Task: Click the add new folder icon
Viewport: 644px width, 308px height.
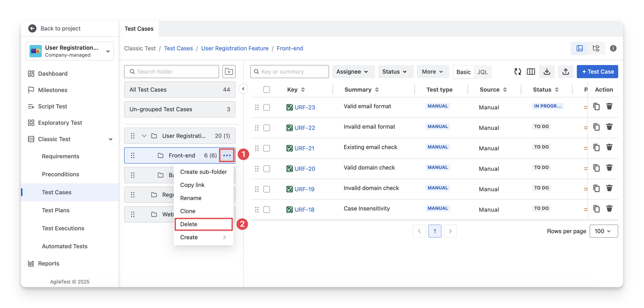Action: click(x=229, y=72)
